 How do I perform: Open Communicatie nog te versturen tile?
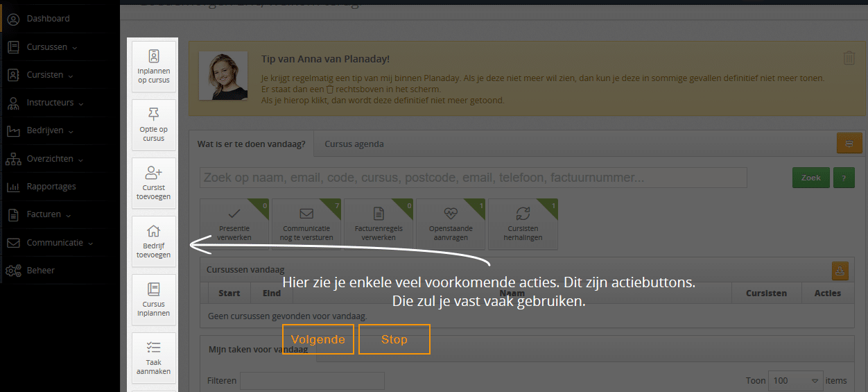click(x=306, y=224)
